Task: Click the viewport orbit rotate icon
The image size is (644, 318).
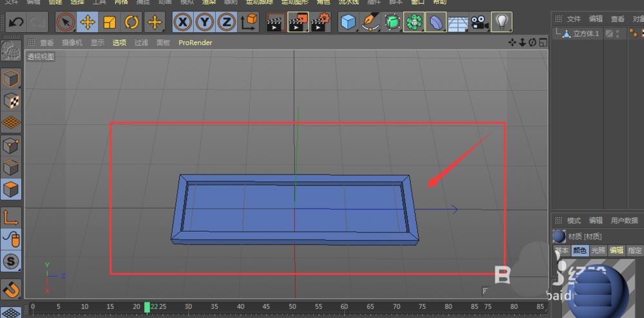Action: 533,42
